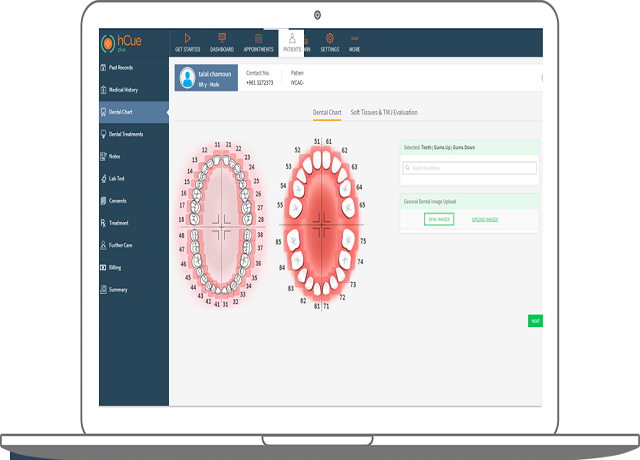
Task: Open Lab Test in the sidebar
Action: coord(117,178)
